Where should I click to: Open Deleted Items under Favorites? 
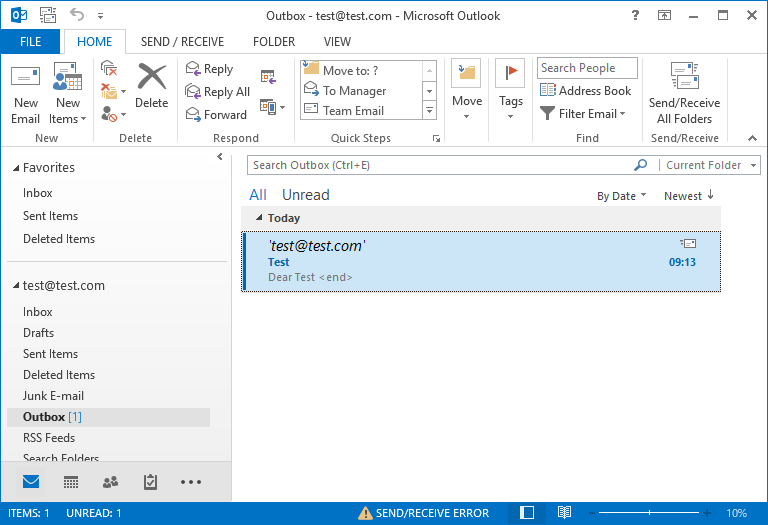(x=59, y=239)
